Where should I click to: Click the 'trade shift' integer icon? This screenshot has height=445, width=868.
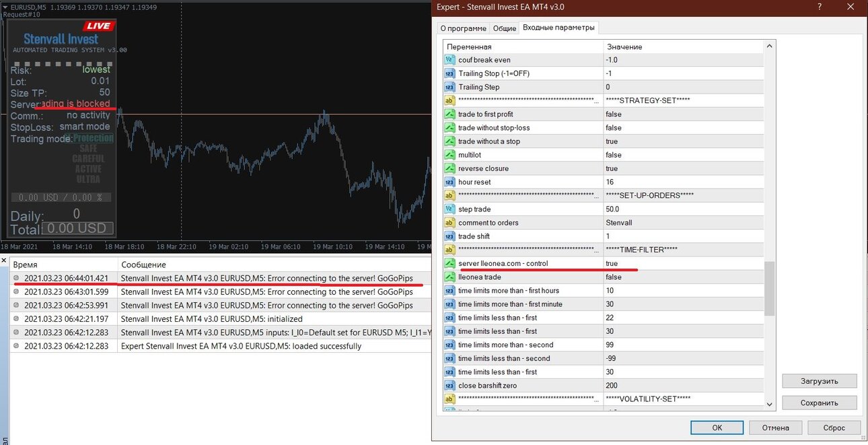450,236
